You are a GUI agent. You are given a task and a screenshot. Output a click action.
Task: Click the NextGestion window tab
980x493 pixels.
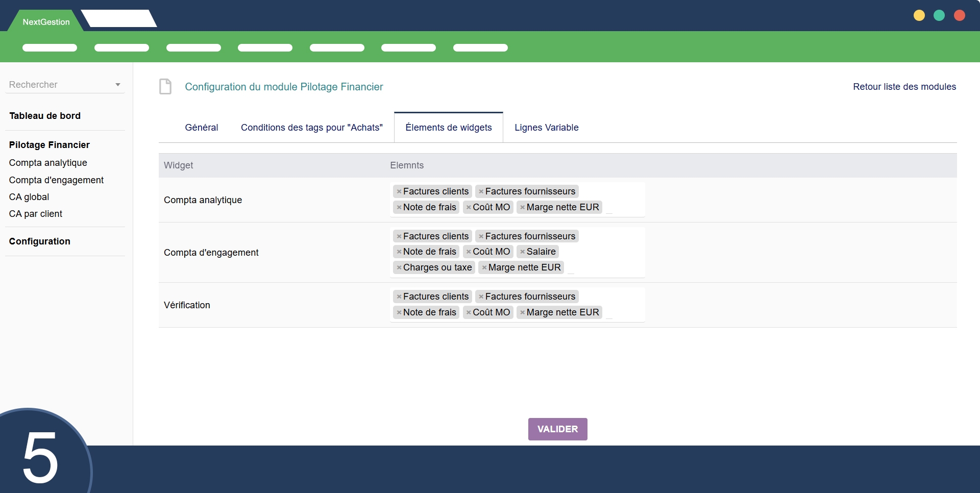[46, 22]
